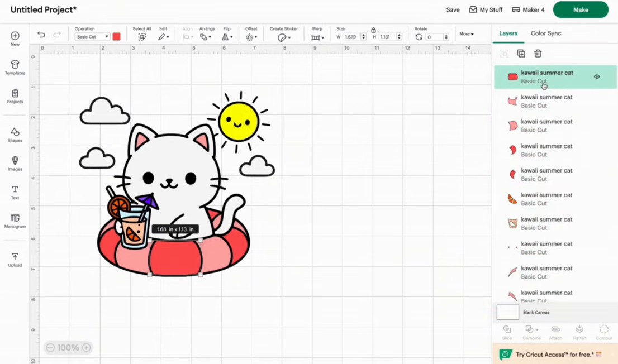The width and height of the screenshot is (618, 364).
Task: Click the Rotate icon
Action: 419,37
